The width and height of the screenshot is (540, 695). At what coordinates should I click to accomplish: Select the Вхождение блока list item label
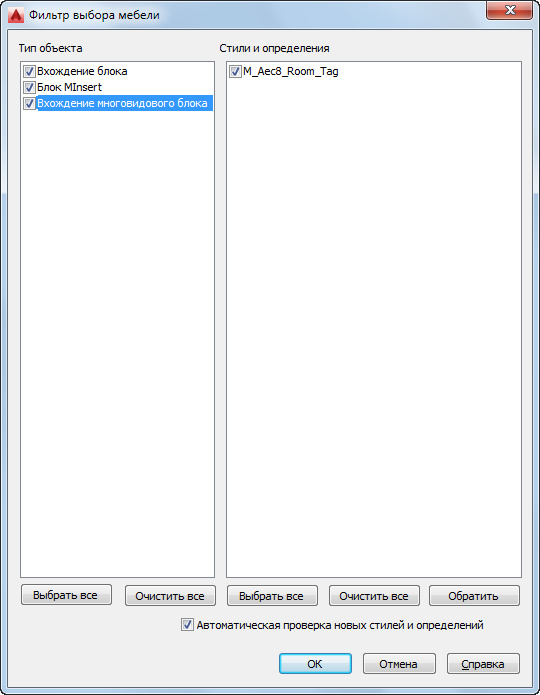pyautogui.click(x=82, y=71)
